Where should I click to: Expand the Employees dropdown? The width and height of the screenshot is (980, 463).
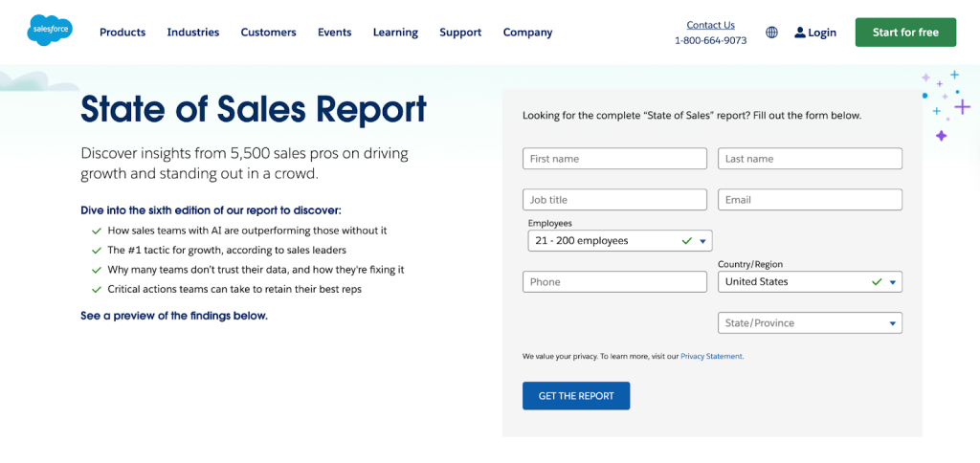coord(619,241)
